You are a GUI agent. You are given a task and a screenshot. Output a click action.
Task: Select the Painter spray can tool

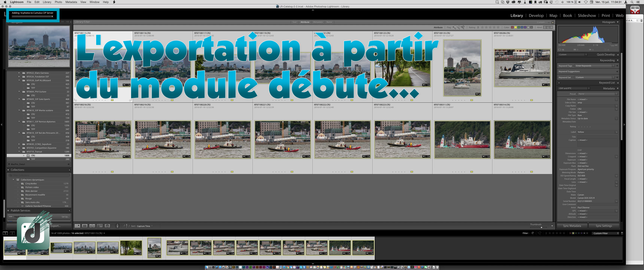(x=118, y=226)
